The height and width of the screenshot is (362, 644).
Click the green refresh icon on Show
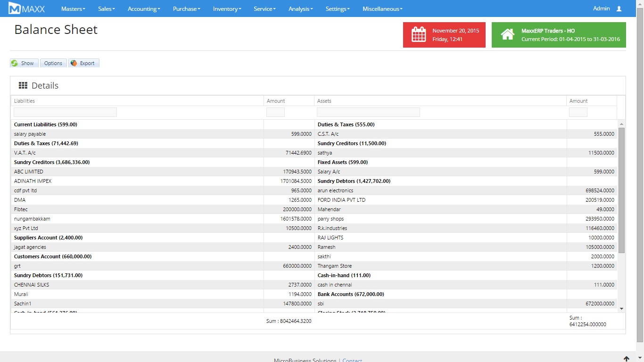15,63
